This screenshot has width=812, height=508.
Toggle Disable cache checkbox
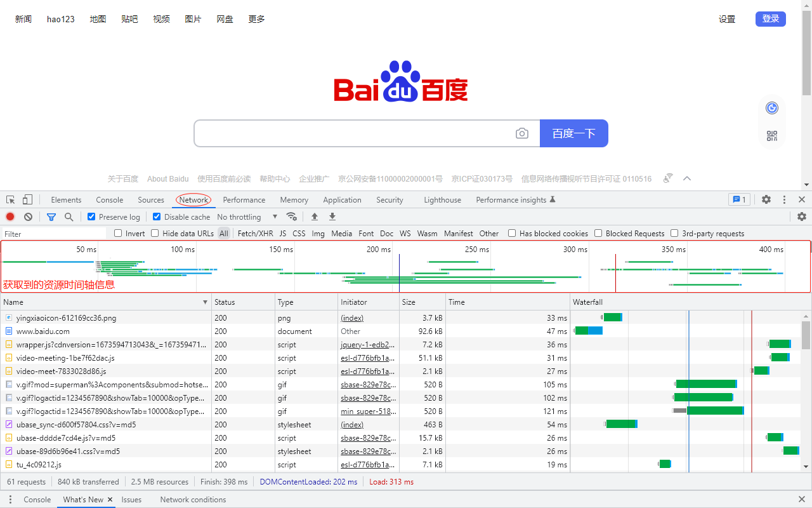[157, 217]
